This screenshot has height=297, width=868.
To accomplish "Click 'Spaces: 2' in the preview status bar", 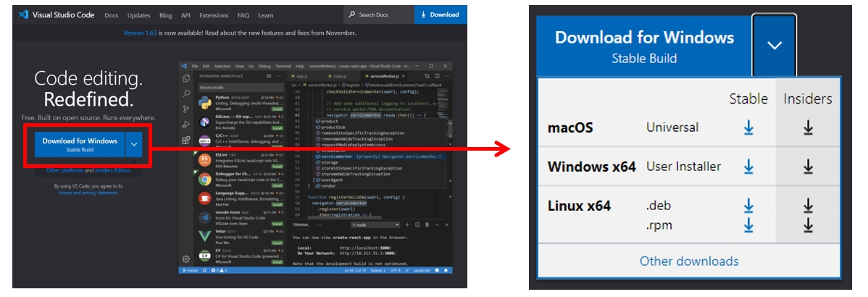I will tap(378, 270).
